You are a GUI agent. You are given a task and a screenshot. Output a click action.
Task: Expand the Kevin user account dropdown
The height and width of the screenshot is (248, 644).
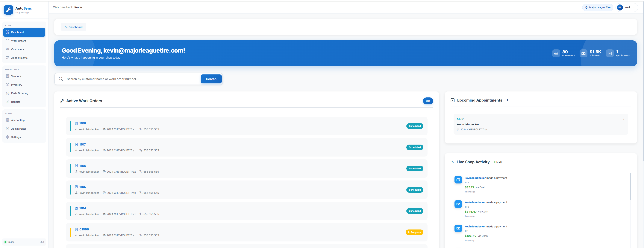click(627, 7)
